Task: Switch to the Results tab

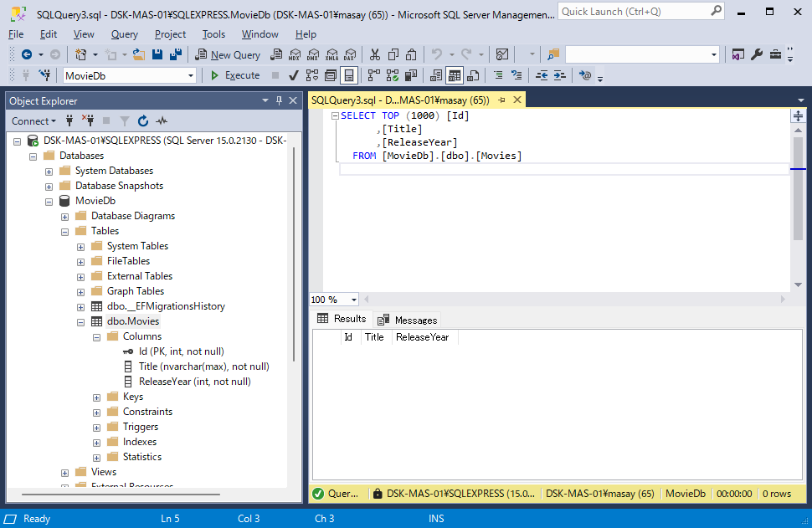Action: click(342, 319)
